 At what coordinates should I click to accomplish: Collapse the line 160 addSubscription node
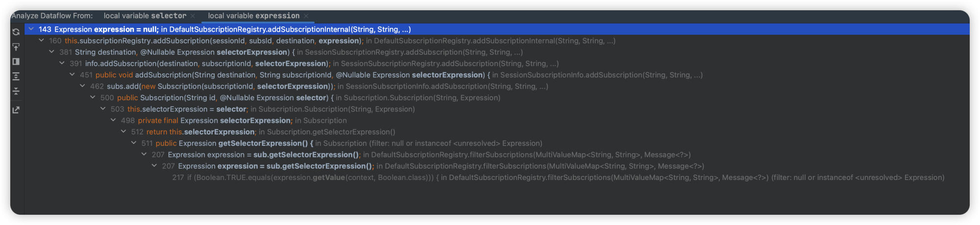pyautogui.click(x=42, y=41)
